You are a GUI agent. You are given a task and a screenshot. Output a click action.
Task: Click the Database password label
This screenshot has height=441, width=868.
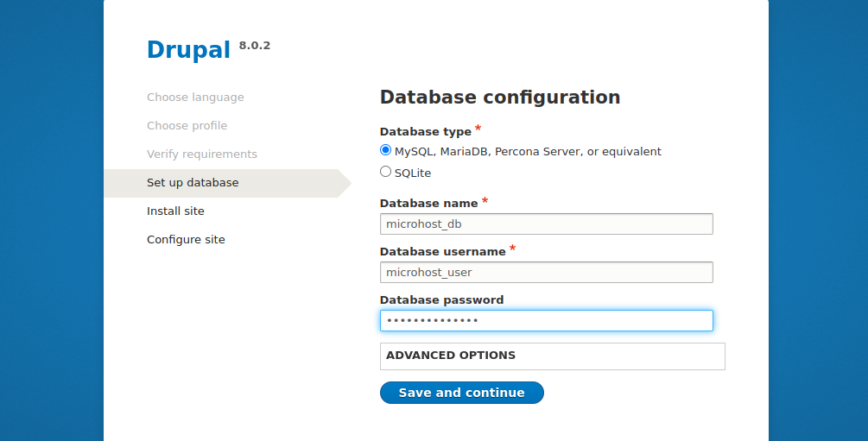441,300
